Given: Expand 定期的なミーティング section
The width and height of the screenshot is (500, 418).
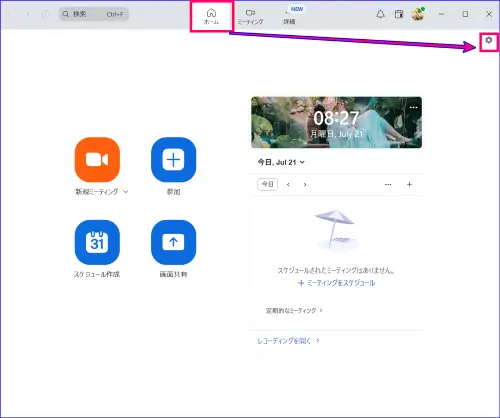Looking at the screenshot, I should tap(294, 310).
